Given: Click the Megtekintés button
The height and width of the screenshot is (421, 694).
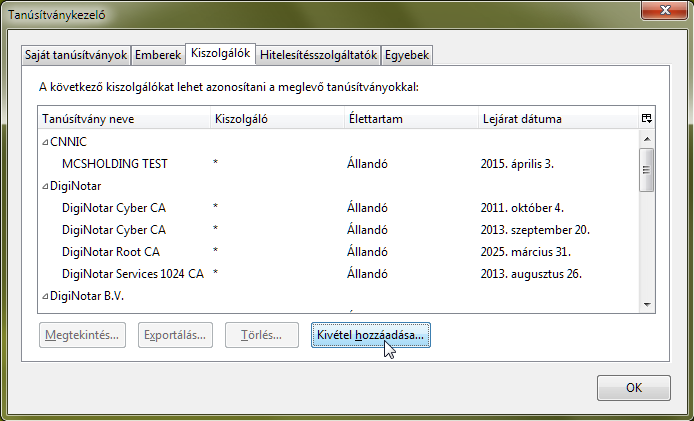Looking at the screenshot, I should pos(82,335).
